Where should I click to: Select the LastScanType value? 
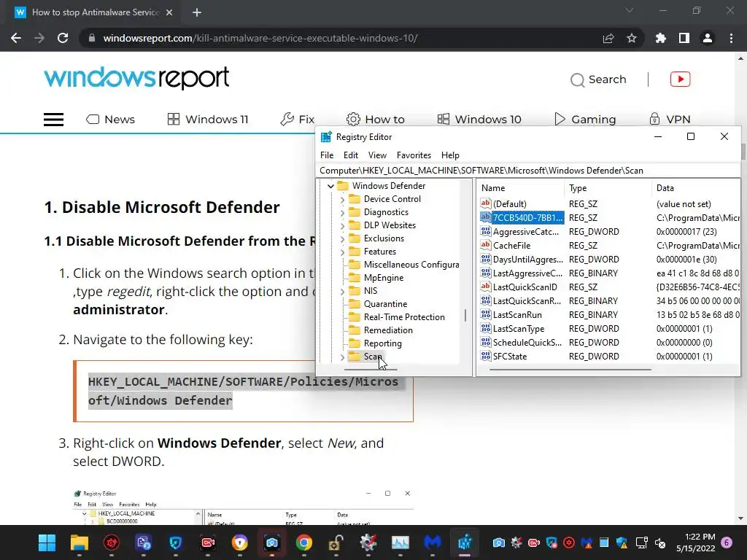click(x=513, y=329)
